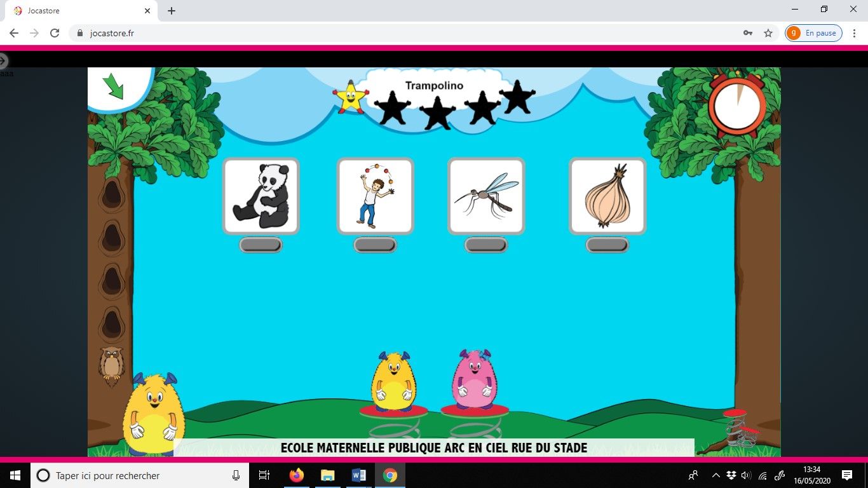
Task: Open Word from the Windows taskbar
Action: pyautogui.click(x=358, y=475)
